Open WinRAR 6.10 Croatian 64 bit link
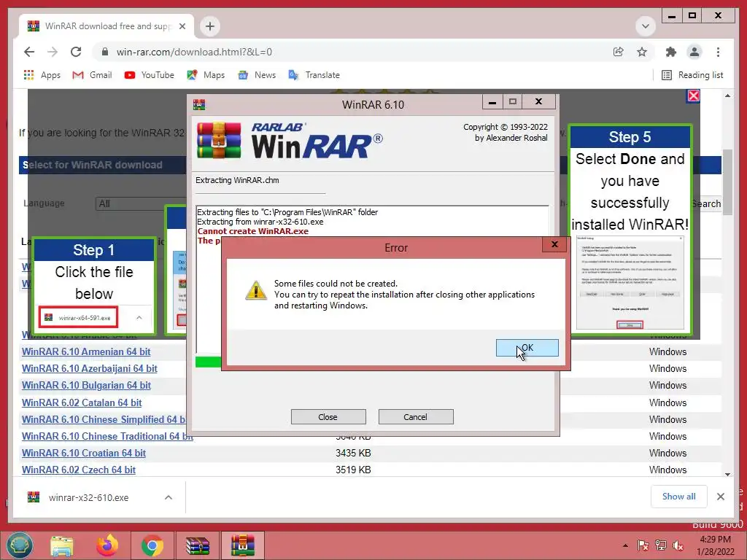Screen dimensions: 747x560 pyautogui.click(x=83, y=452)
